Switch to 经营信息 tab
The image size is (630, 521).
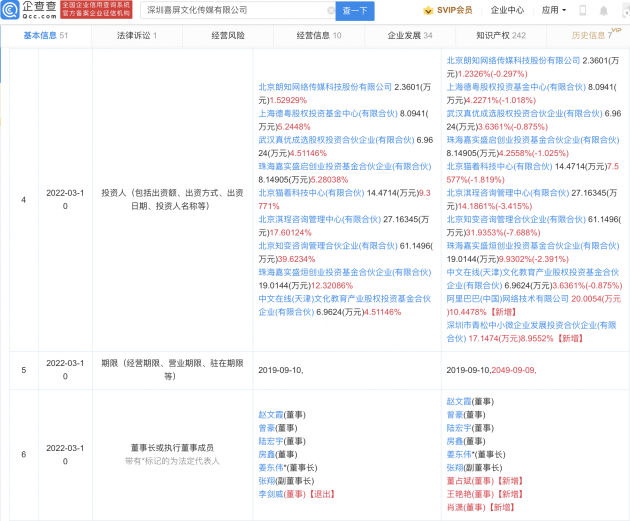pos(319,35)
